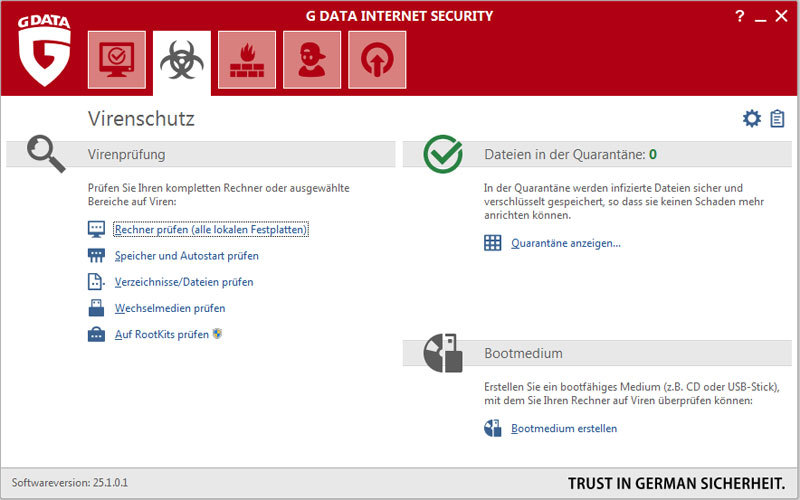Open the protocols clipboard icon

click(777, 118)
